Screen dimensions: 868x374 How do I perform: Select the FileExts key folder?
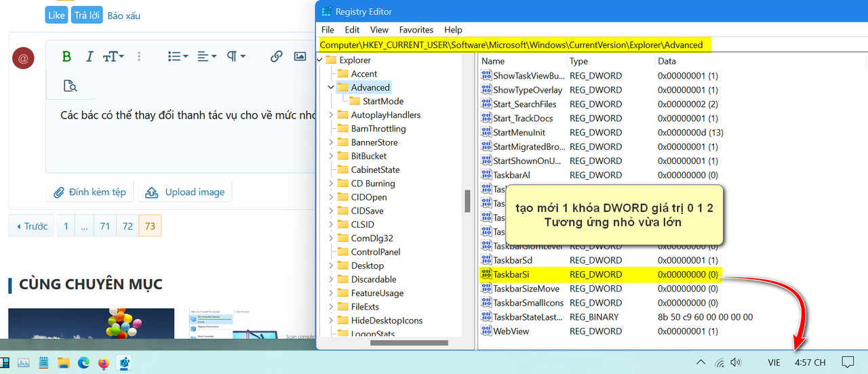tap(359, 307)
